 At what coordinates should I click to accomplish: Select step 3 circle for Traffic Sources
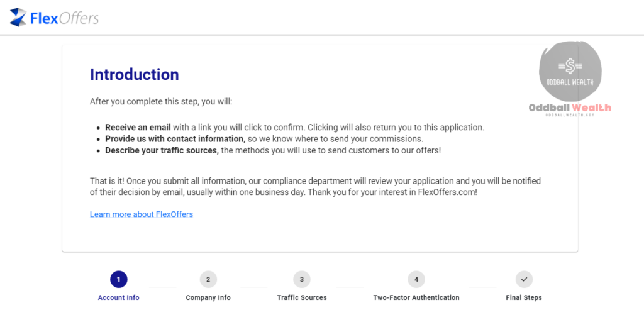coord(302,280)
